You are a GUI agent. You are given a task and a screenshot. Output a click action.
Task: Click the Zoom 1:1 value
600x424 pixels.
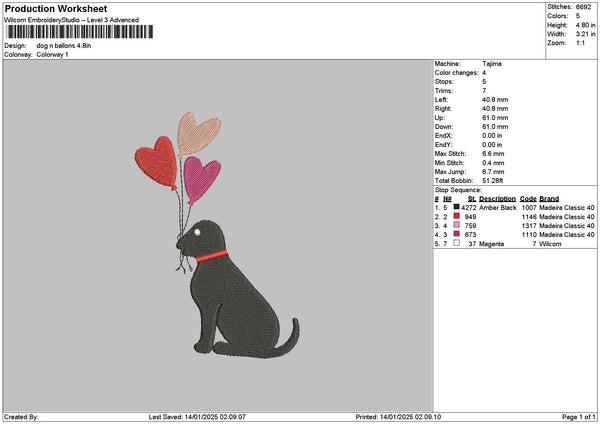pos(580,43)
